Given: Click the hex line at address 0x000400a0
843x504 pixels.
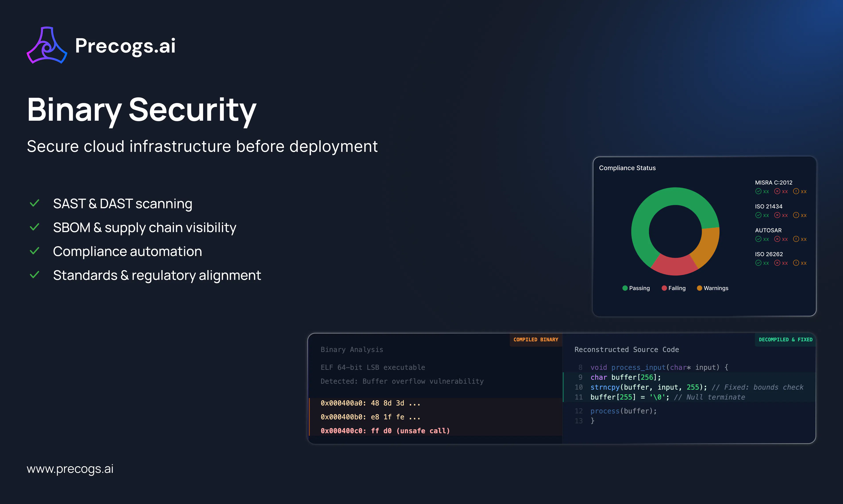Looking at the screenshot, I should pyautogui.click(x=371, y=403).
